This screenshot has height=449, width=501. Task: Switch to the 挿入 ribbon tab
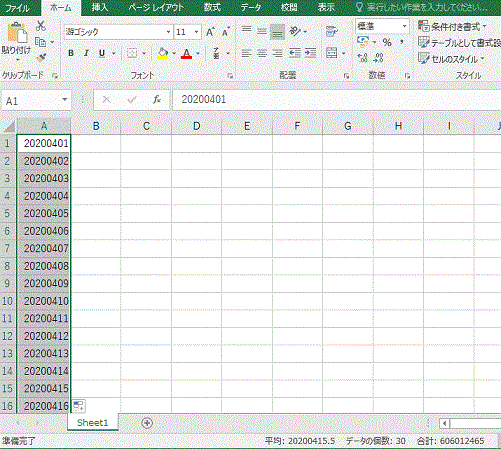100,7
